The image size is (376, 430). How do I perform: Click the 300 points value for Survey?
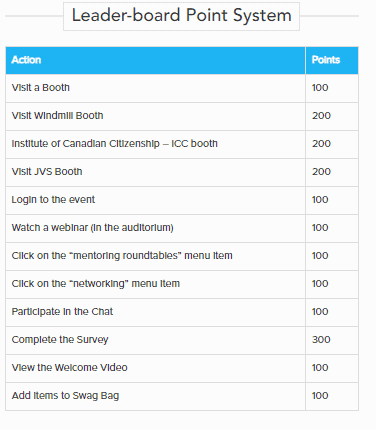pyautogui.click(x=321, y=340)
